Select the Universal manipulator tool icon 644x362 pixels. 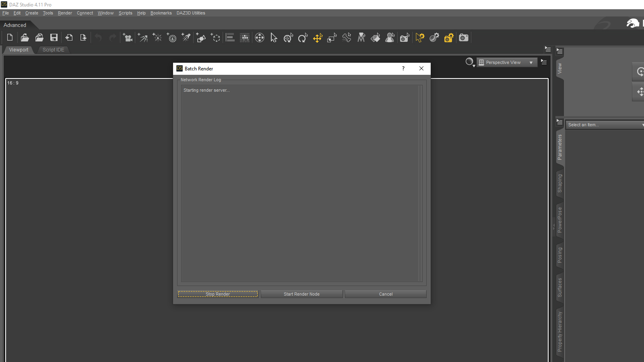(260, 38)
